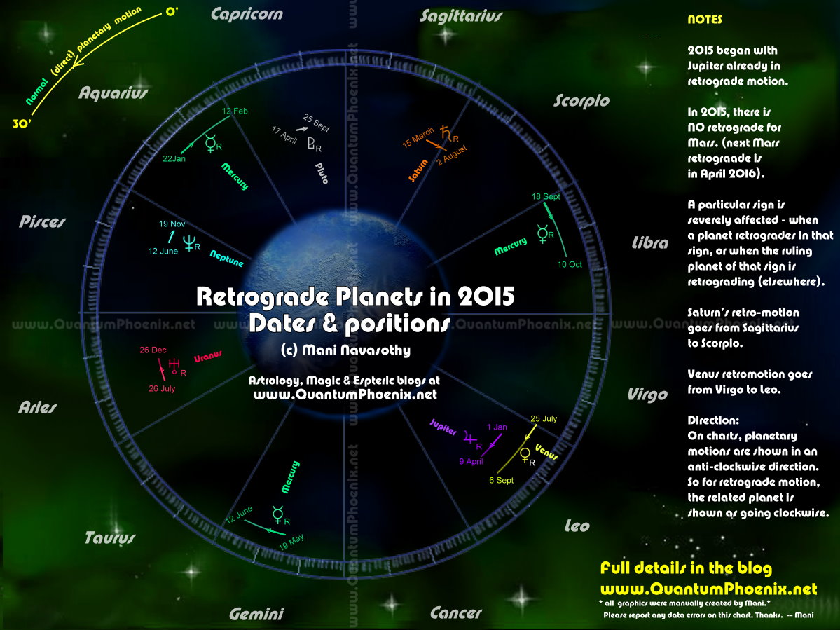Image resolution: width=840 pixels, height=630 pixels.
Task: Select the Aries sign label
Action: (37, 407)
